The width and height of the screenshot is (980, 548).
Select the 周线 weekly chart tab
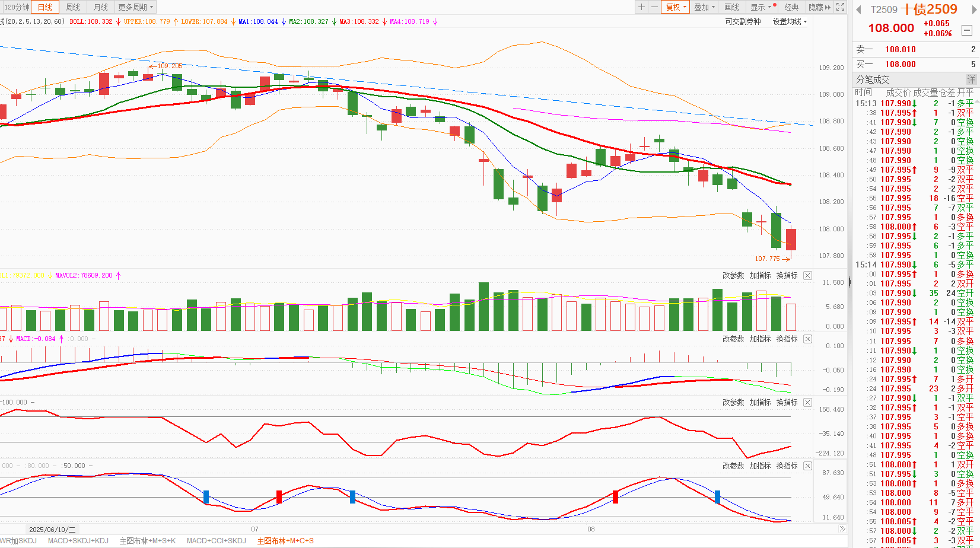73,7
